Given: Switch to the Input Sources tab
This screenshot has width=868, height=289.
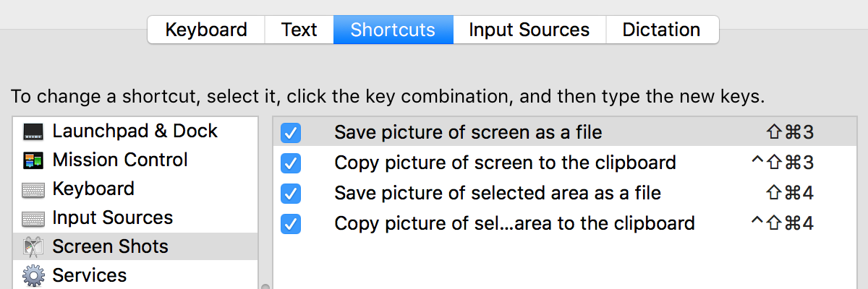Looking at the screenshot, I should [x=529, y=30].
